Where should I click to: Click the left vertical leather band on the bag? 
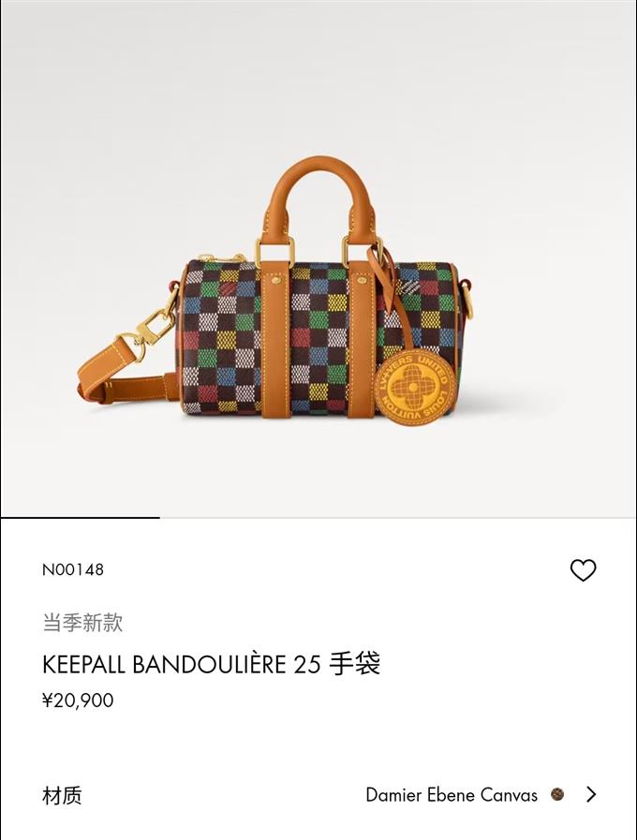click(x=276, y=343)
